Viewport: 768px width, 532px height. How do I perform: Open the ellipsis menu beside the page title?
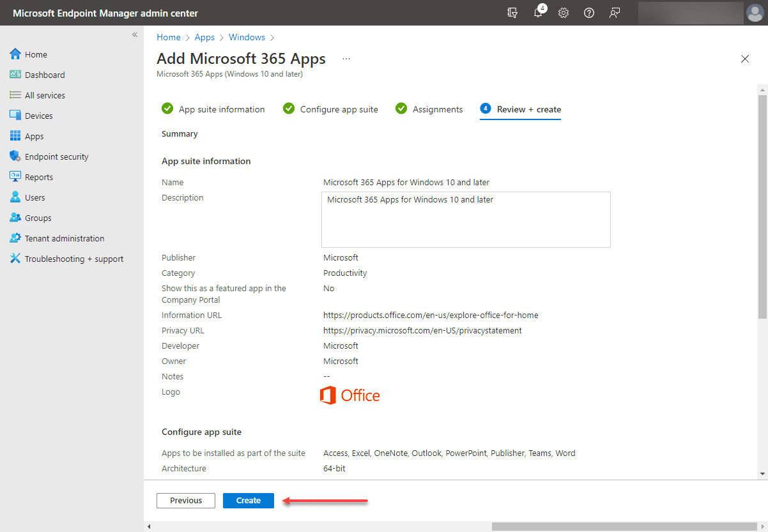click(346, 58)
